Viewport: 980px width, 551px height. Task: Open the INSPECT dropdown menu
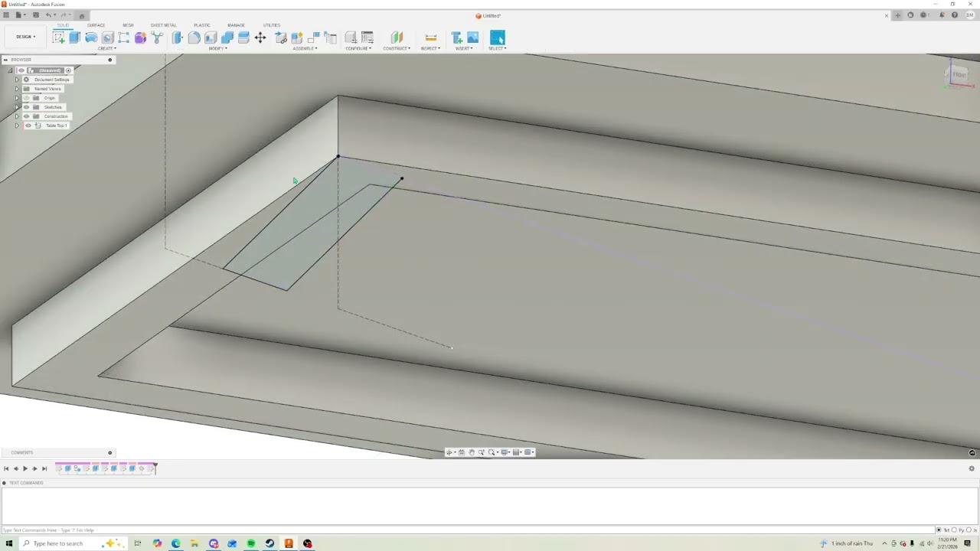point(430,48)
